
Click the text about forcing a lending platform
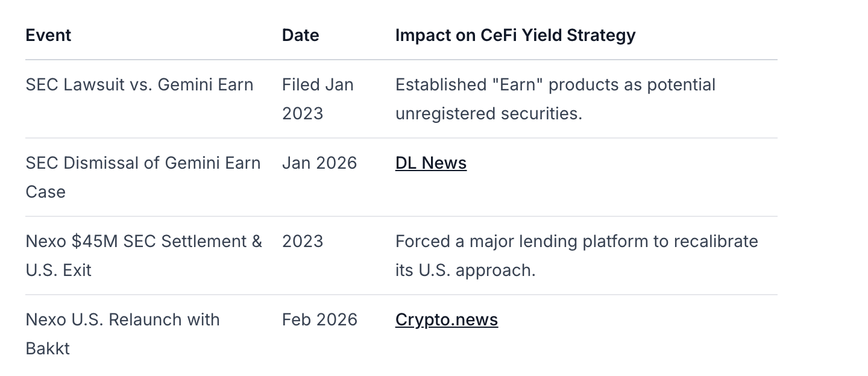point(576,242)
